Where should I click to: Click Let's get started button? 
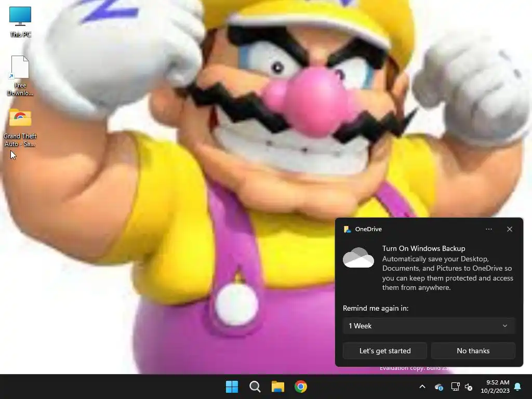click(x=385, y=351)
